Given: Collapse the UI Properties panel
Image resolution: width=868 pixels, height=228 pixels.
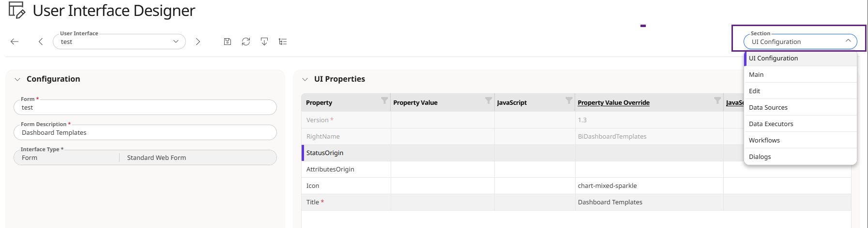Looking at the screenshot, I should [x=305, y=79].
